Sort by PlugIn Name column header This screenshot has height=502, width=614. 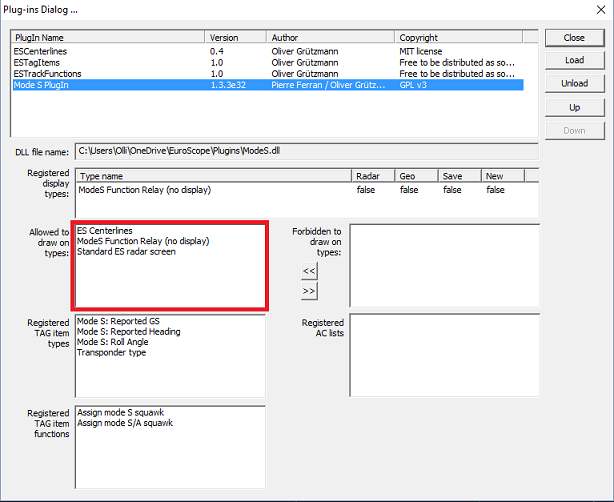tap(108, 38)
